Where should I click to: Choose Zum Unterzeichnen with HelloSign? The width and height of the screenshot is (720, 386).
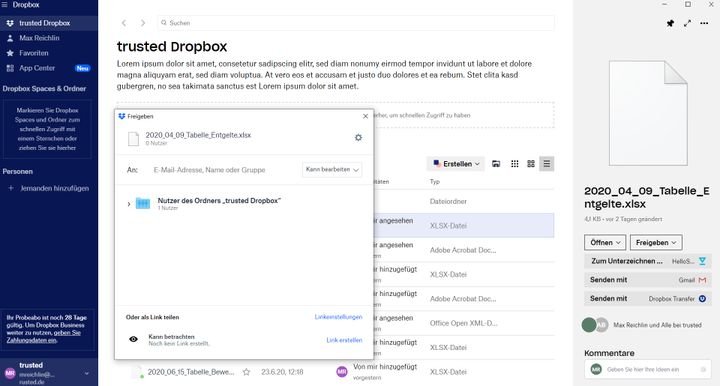coord(648,261)
